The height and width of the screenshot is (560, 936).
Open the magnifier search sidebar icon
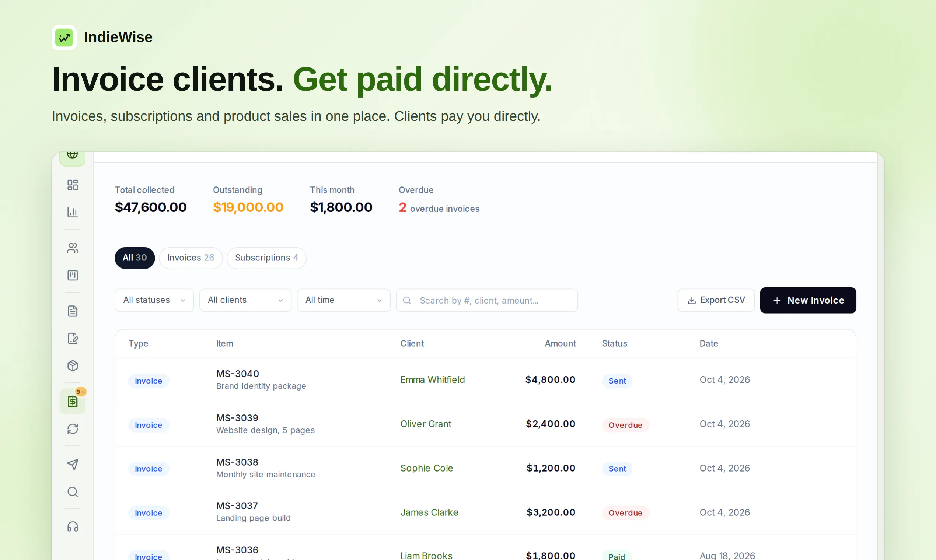[x=73, y=492]
